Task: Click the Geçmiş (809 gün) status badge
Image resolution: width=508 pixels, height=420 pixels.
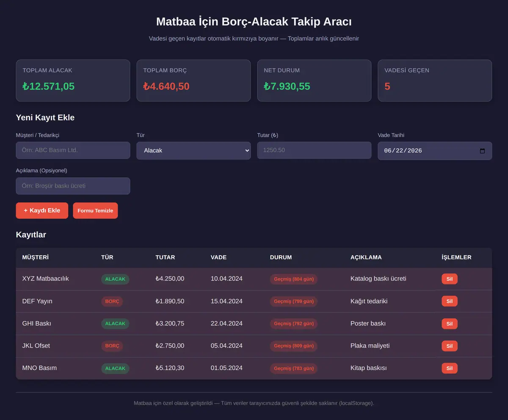Action: [294, 346]
